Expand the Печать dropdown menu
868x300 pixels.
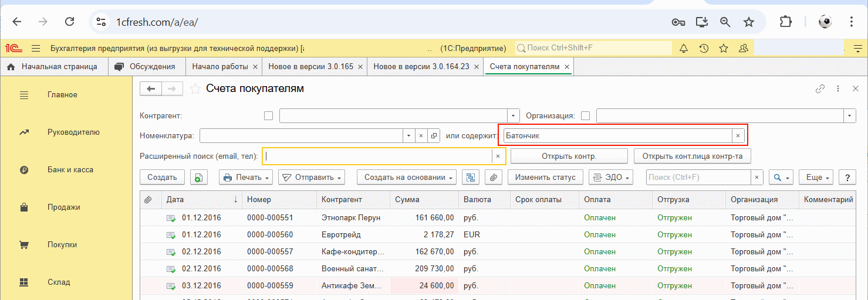click(246, 178)
